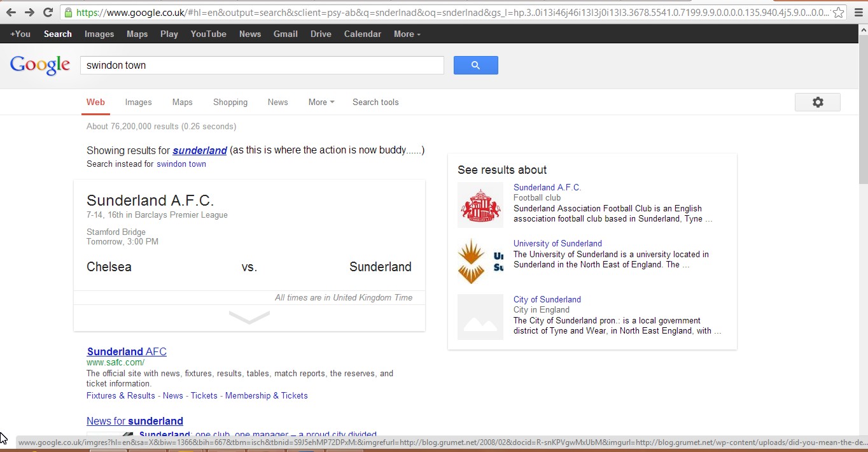Open the More dropdown in top bar
Viewport: 868px width, 452px height.
coord(407,34)
